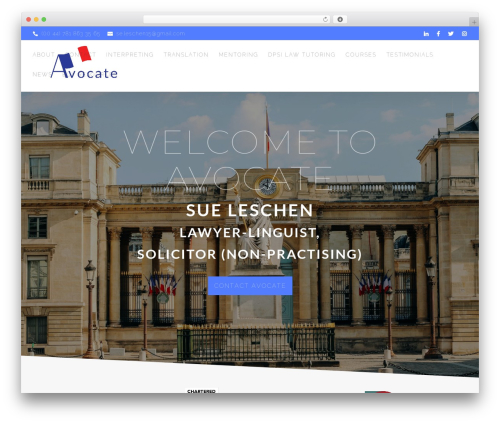Open the Facebook page icon
The height and width of the screenshot is (423, 500).
click(x=438, y=34)
